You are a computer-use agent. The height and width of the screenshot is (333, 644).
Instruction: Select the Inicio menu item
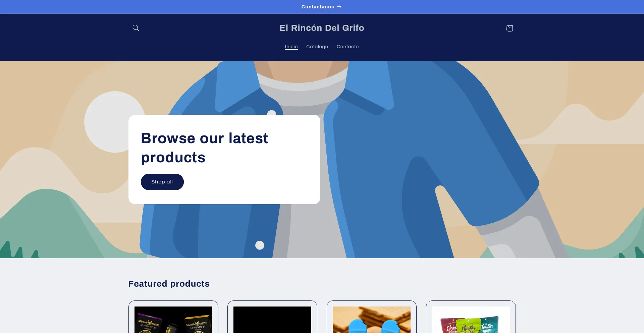tap(291, 47)
